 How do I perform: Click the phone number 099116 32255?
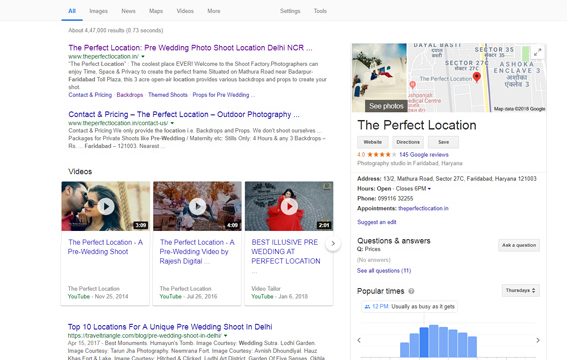[x=396, y=199]
